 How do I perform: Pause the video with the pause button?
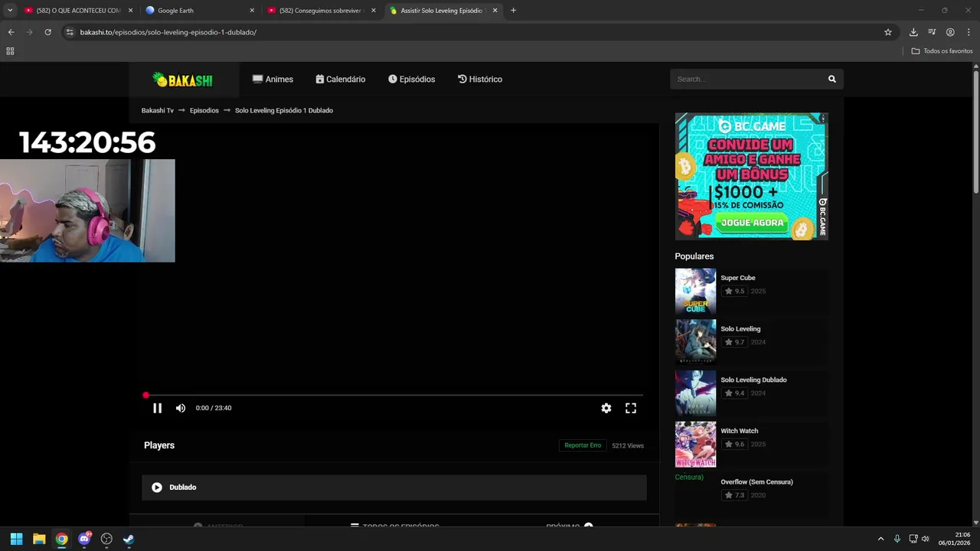(x=157, y=408)
